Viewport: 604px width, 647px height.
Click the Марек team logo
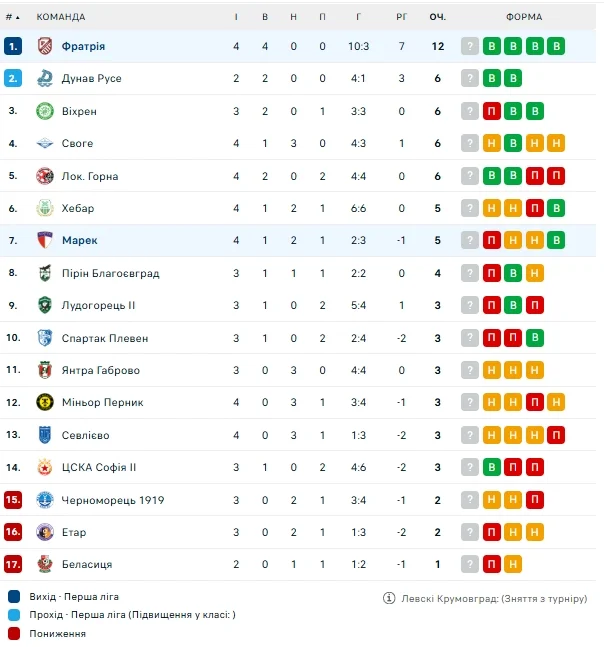click(44, 241)
